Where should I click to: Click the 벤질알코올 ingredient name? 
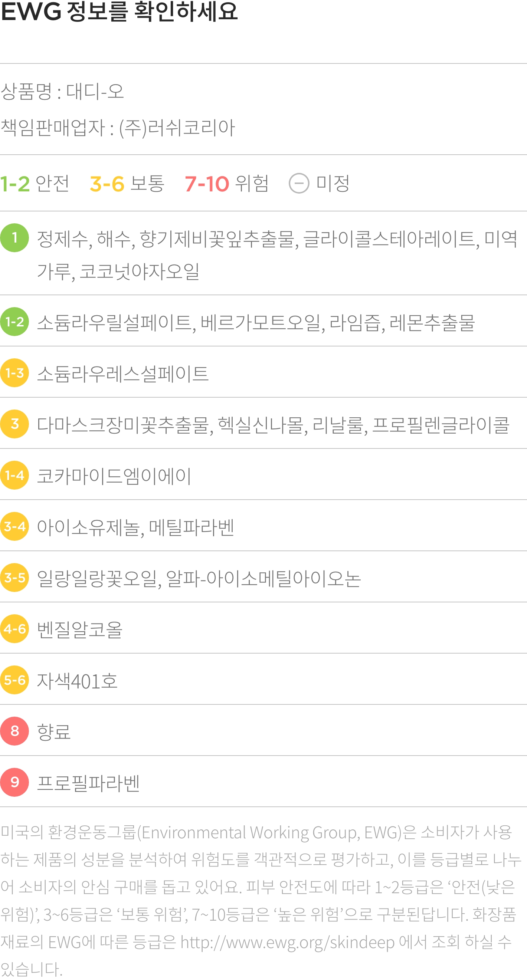(79, 629)
